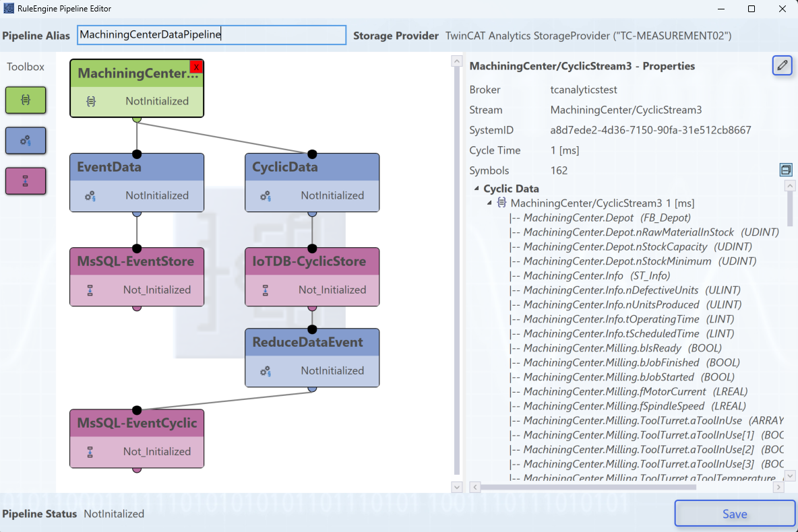The image size is (798, 532).
Task: Click the canvas scrollbar down arrow
Action: click(x=456, y=488)
